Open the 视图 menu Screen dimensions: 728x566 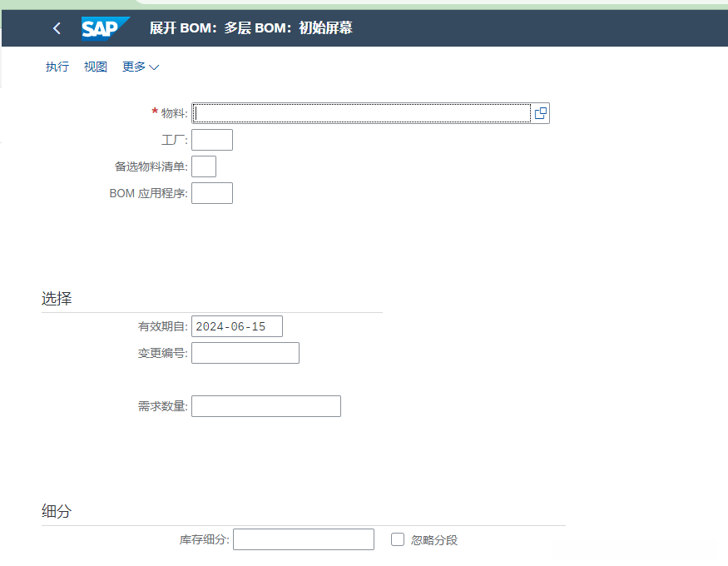pos(96,67)
